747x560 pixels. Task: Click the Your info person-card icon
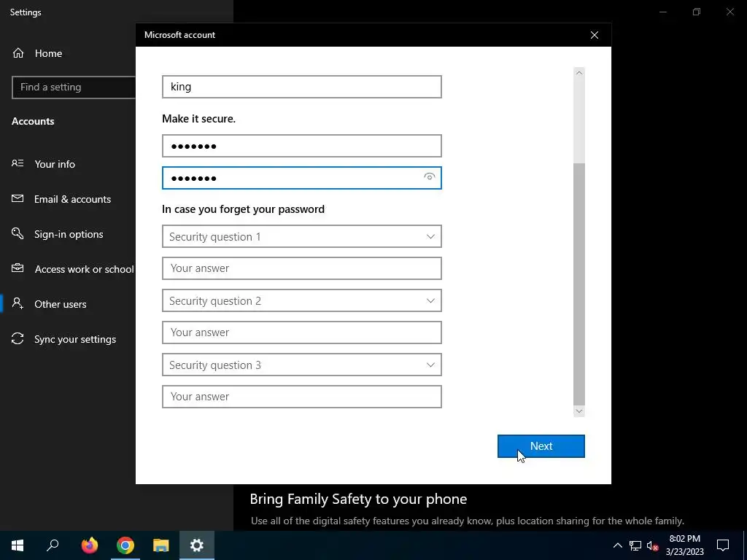(18, 163)
